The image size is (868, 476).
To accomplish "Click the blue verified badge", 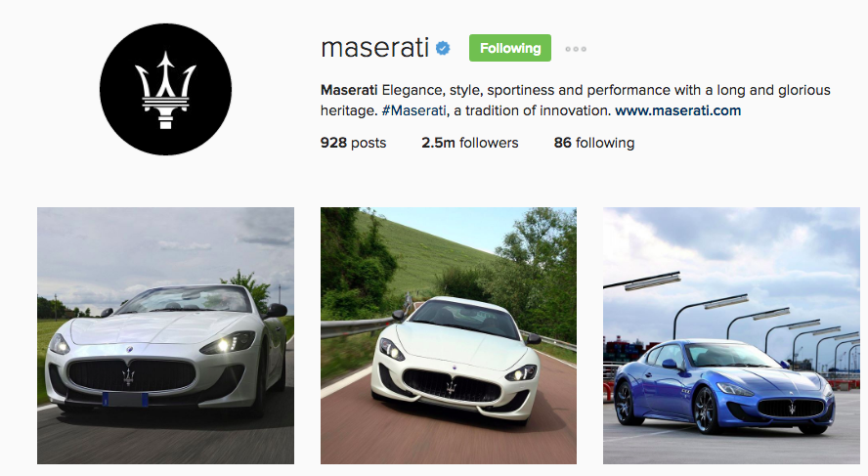I will [443, 49].
